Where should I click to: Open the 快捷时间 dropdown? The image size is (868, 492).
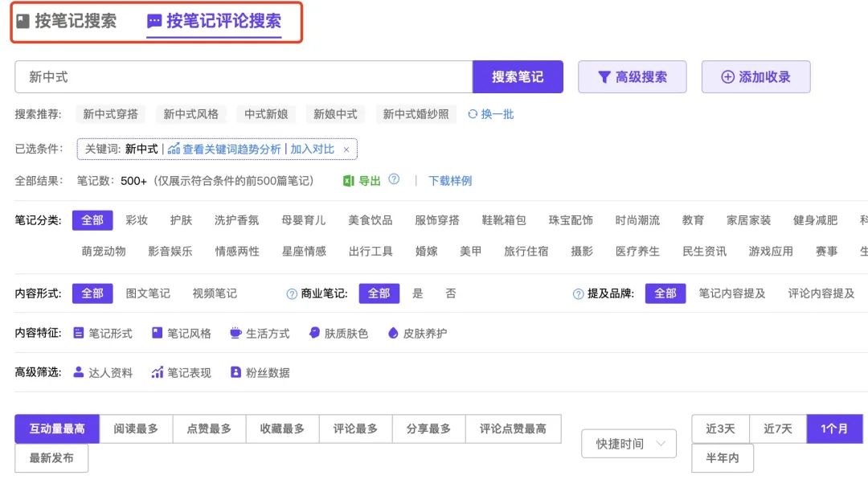click(628, 443)
